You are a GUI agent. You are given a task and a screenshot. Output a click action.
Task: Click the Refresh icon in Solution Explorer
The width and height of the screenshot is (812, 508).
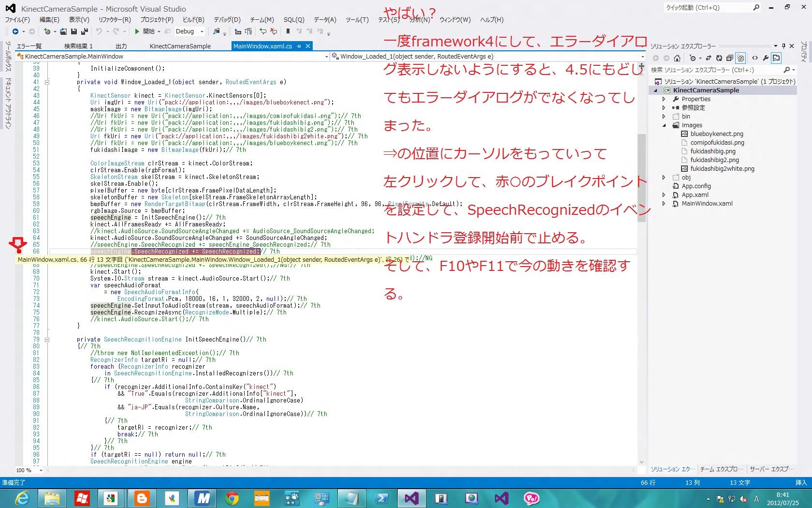(719, 58)
